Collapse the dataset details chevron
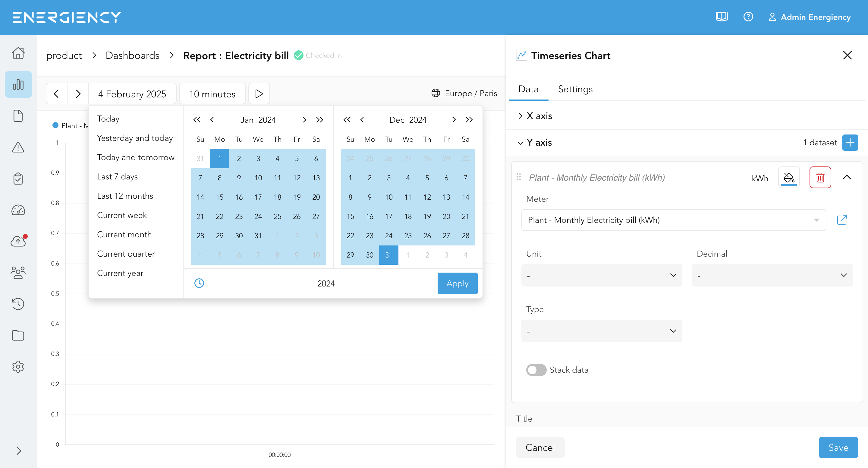Viewport: 868px width, 468px height. pyautogui.click(x=846, y=177)
